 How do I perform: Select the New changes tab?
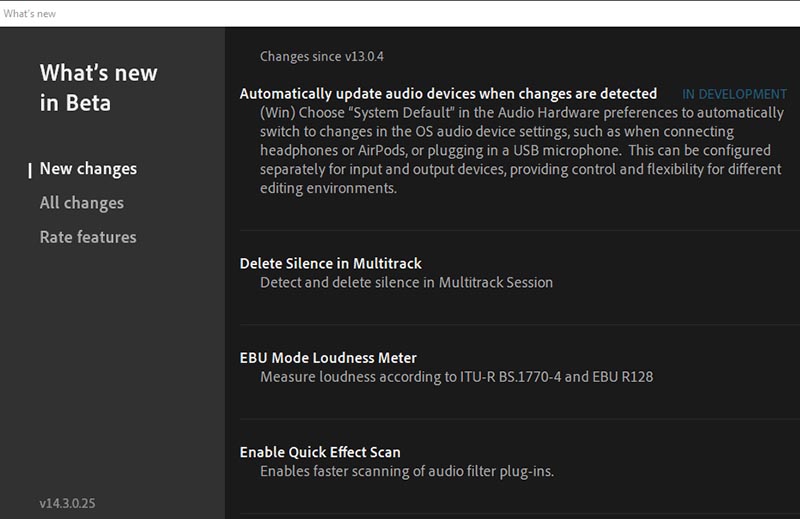click(88, 169)
